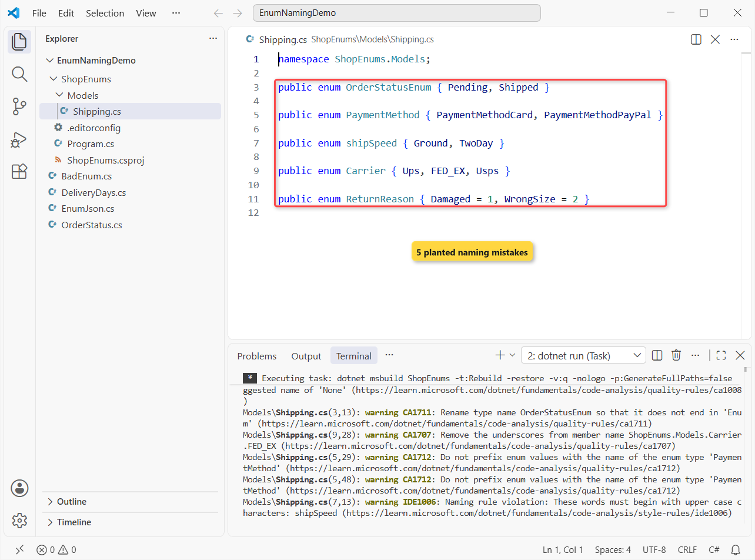Open the Selection menu
755x560 pixels.
(x=105, y=13)
